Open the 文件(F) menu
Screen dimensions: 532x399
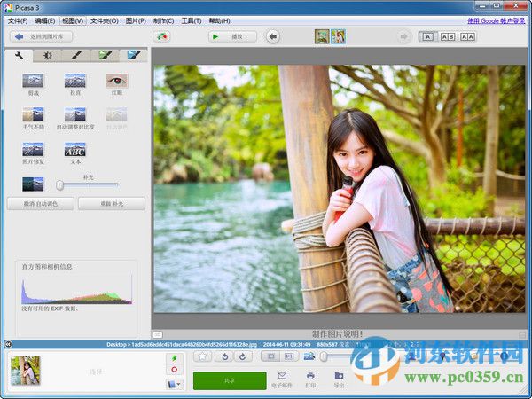pyautogui.click(x=18, y=21)
